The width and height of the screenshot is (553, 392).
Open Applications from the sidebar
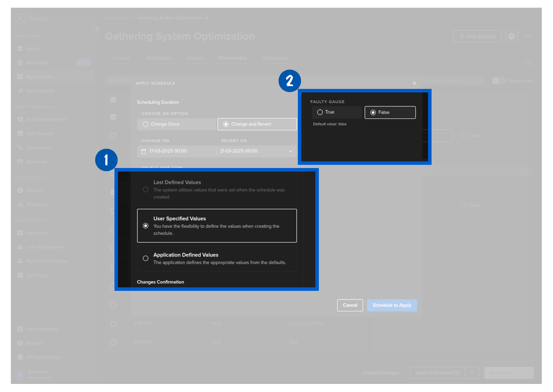click(x=39, y=77)
